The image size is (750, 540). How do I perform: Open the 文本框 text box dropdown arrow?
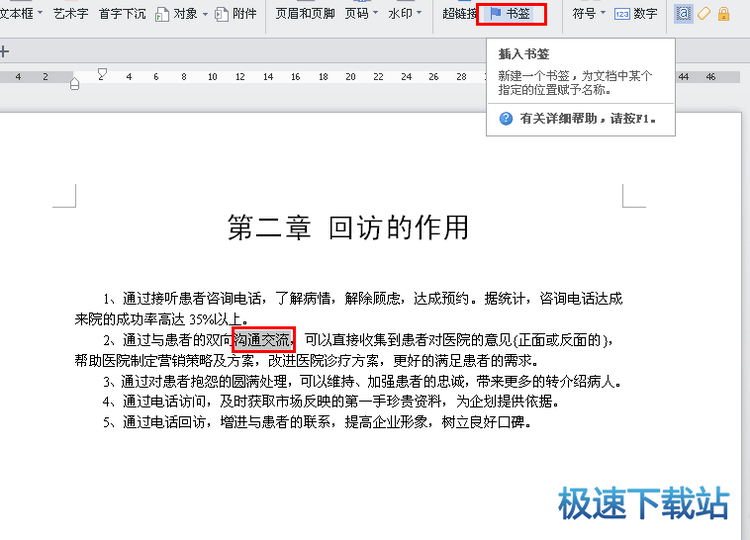[x=39, y=13]
